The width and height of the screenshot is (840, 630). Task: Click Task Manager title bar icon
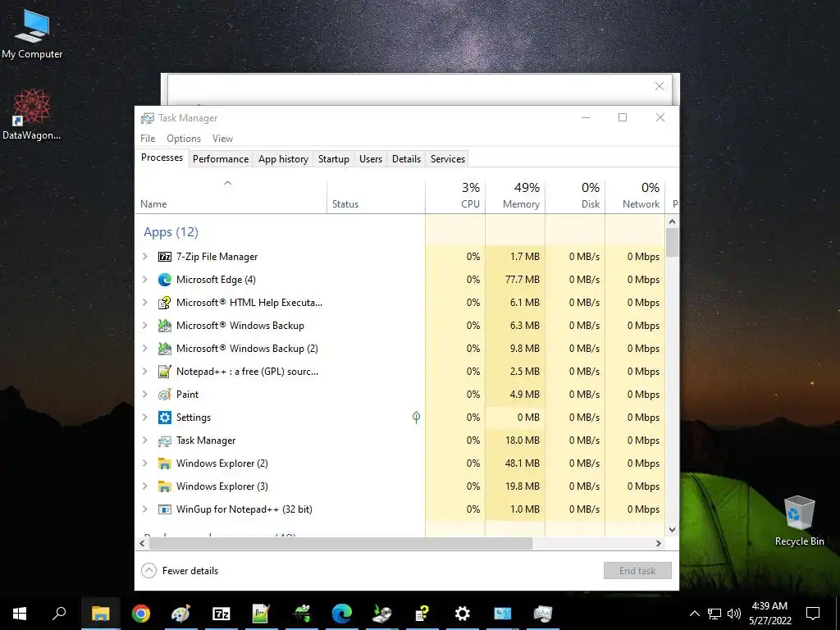click(x=148, y=118)
